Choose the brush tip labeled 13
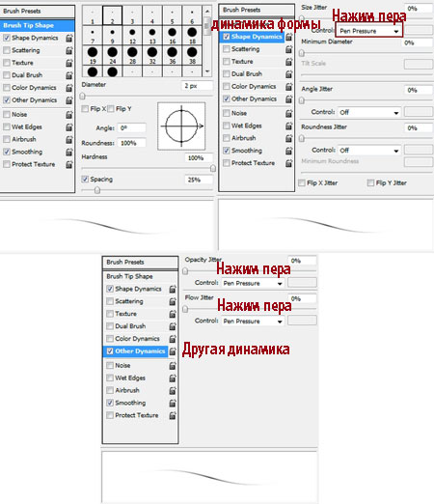The height and width of the screenshot is (504, 434). [152, 36]
